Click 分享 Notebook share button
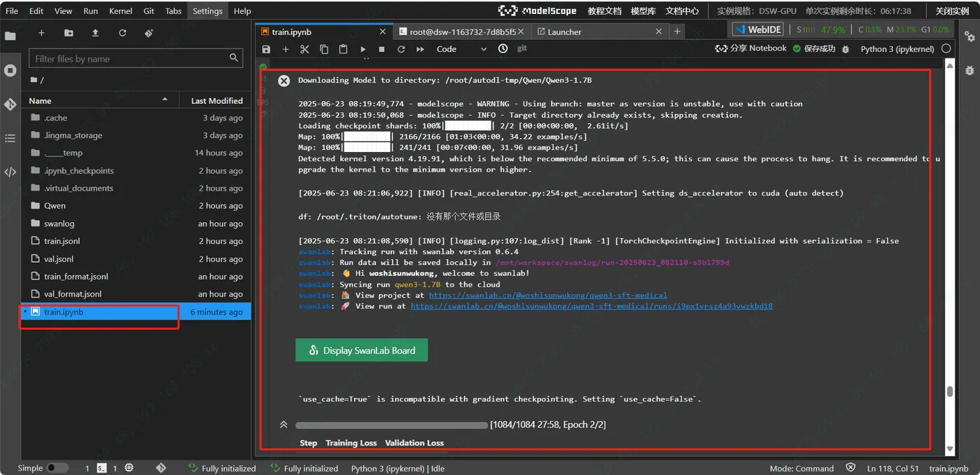The width and height of the screenshot is (980, 475). point(750,48)
